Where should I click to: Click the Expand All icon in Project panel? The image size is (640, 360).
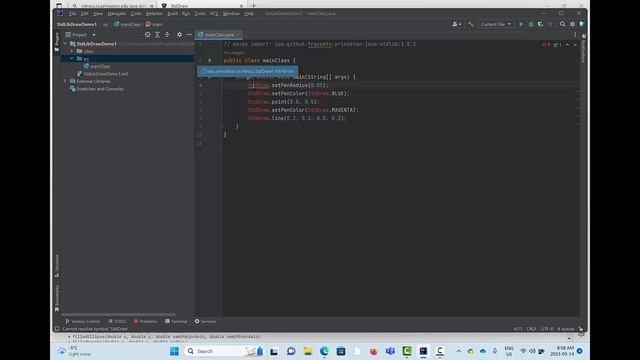coord(158,35)
